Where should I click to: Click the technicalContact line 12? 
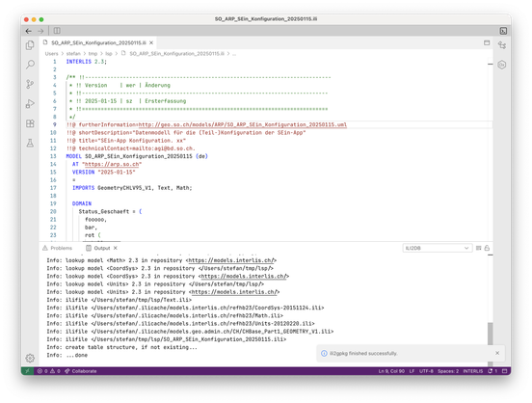pyautogui.click(x=131, y=148)
